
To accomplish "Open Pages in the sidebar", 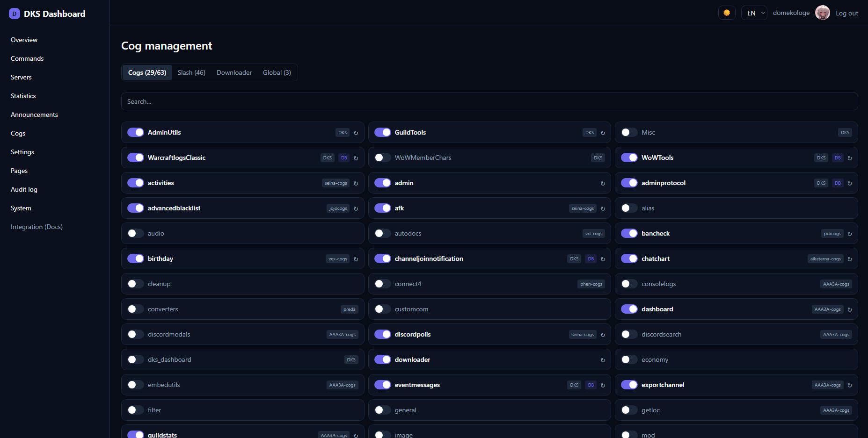I will pos(19,171).
